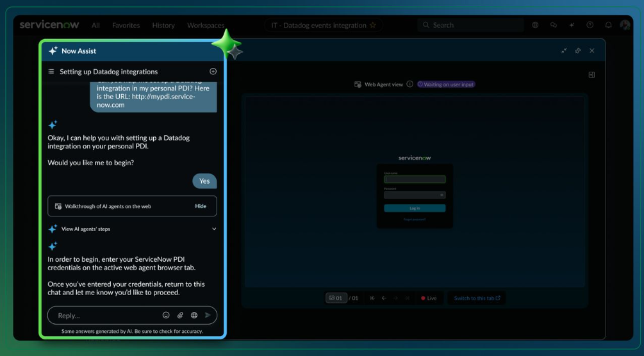
Task: Pin the Now Assist panel
Action: [578, 51]
